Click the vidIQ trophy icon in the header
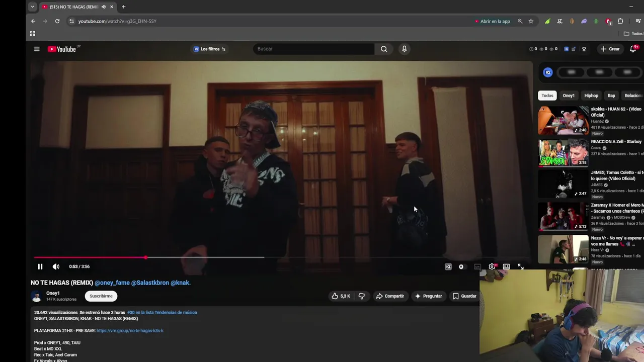 tap(584, 49)
